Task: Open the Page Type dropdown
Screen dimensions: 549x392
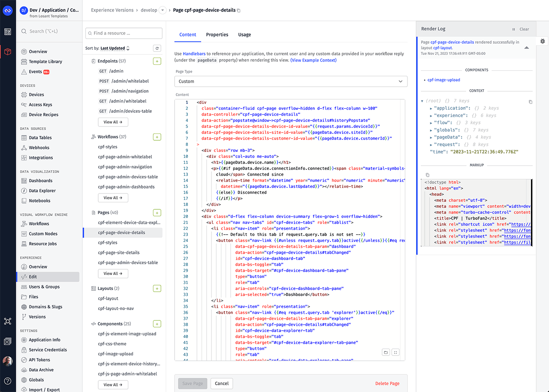Action: click(x=291, y=81)
